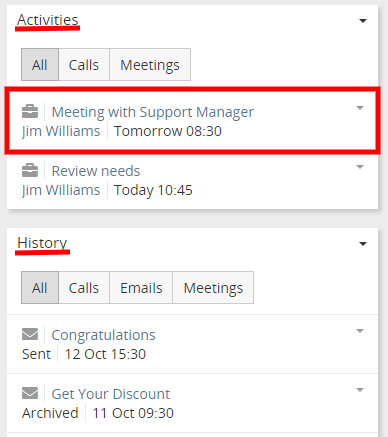Select All filter in Activities
The image size is (388, 437).
40,65
